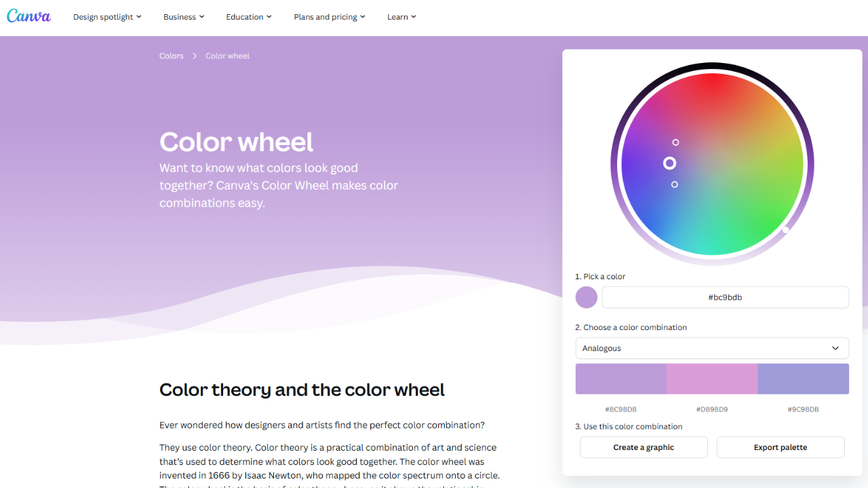The width and height of the screenshot is (868, 488).
Task: Click the Color wheel breadcrumb
Action: pyautogui.click(x=227, y=56)
